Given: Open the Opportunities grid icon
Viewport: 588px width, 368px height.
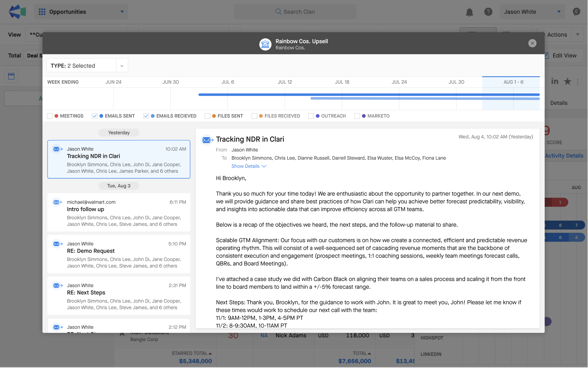Looking at the screenshot, I should (42, 12).
